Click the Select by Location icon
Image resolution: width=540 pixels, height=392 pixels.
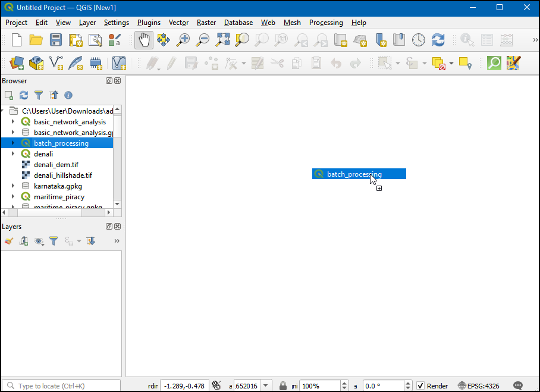(465, 64)
